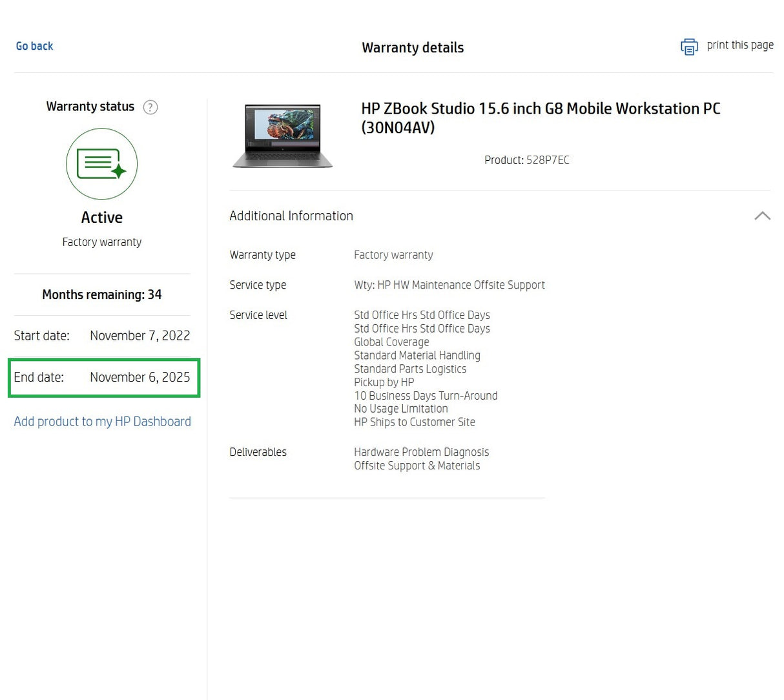Add product to my HP Dashboard
The image size is (784, 700).
tap(102, 421)
